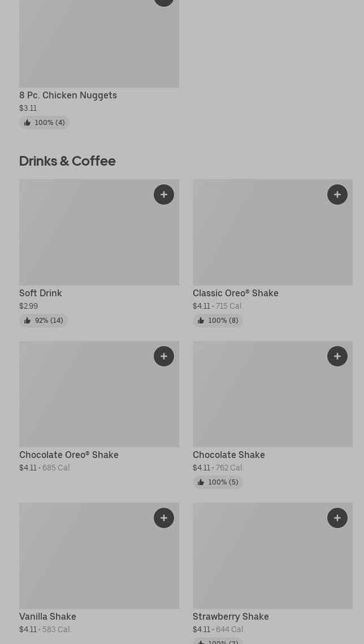Viewport: 364px width, 644px height.
Task: Click thumbs-up rating on Soft Drink
Action: click(x=44, y=321)
